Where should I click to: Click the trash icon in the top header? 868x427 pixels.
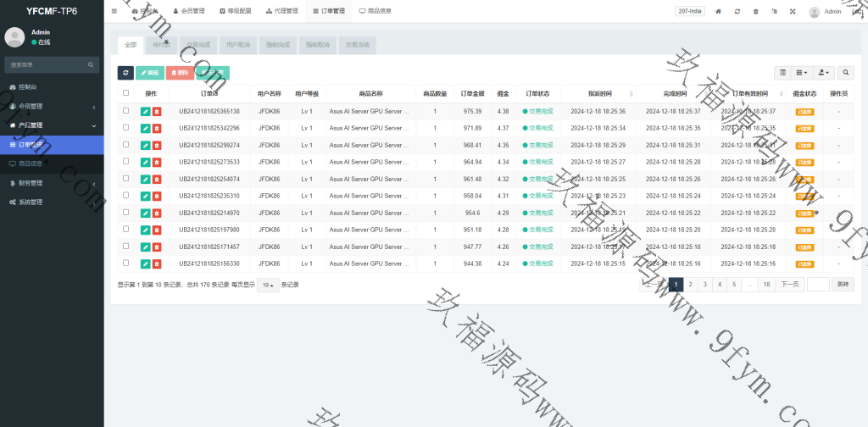[x=755, y=12]
